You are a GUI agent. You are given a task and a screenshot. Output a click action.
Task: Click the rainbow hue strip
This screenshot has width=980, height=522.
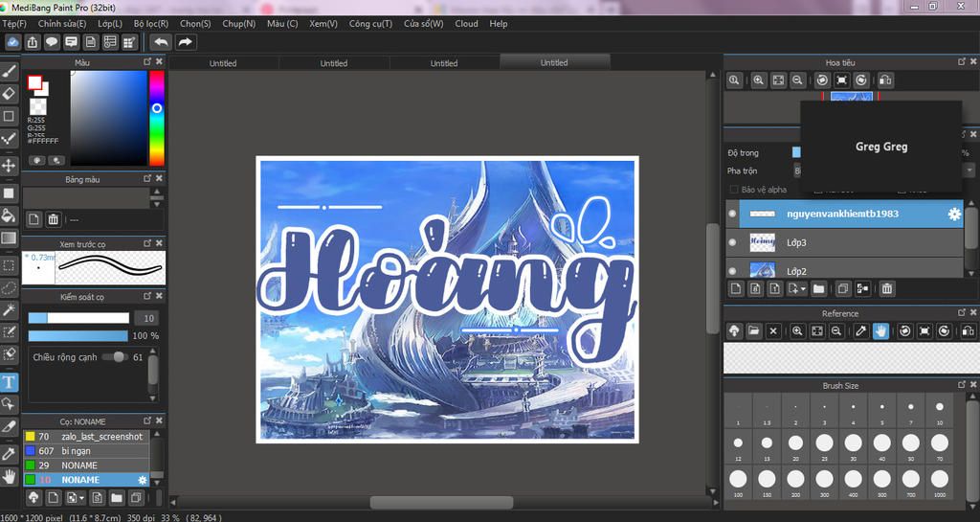tap(157, 118)
